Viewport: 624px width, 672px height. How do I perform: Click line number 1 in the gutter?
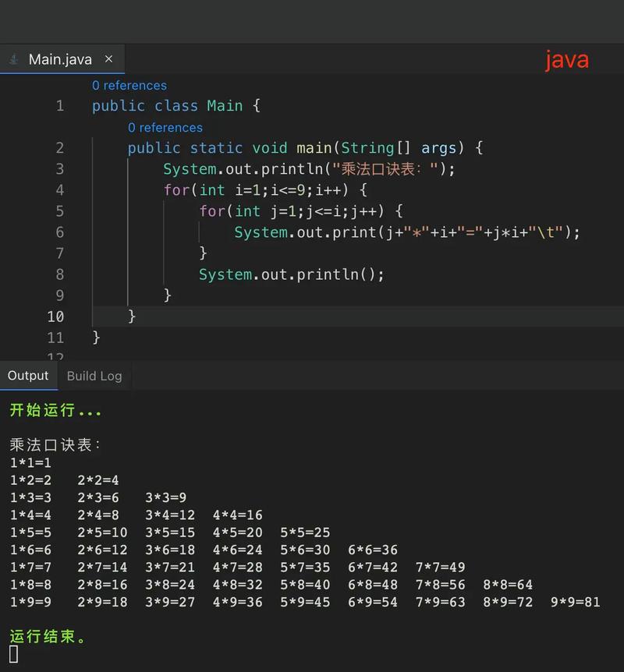coord(60,105)
